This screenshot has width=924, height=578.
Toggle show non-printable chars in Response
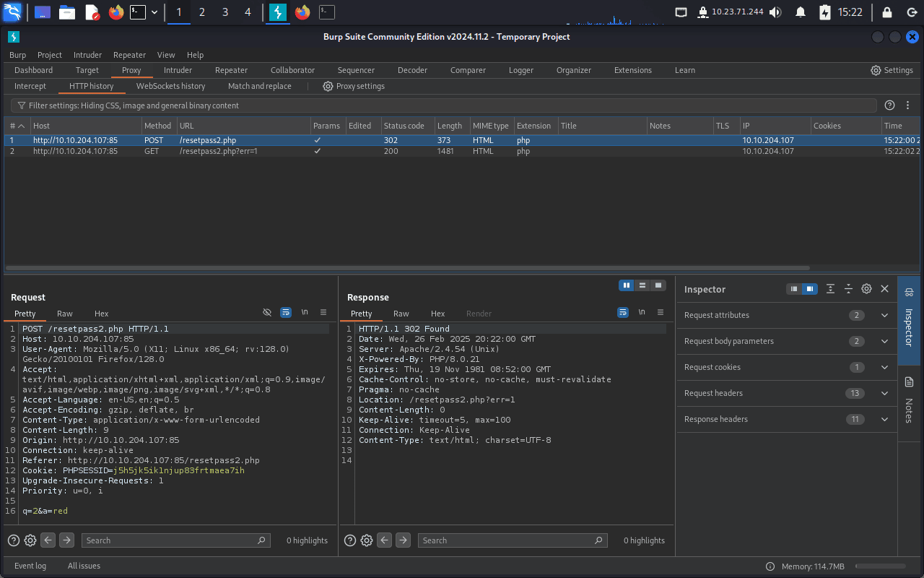642,312
